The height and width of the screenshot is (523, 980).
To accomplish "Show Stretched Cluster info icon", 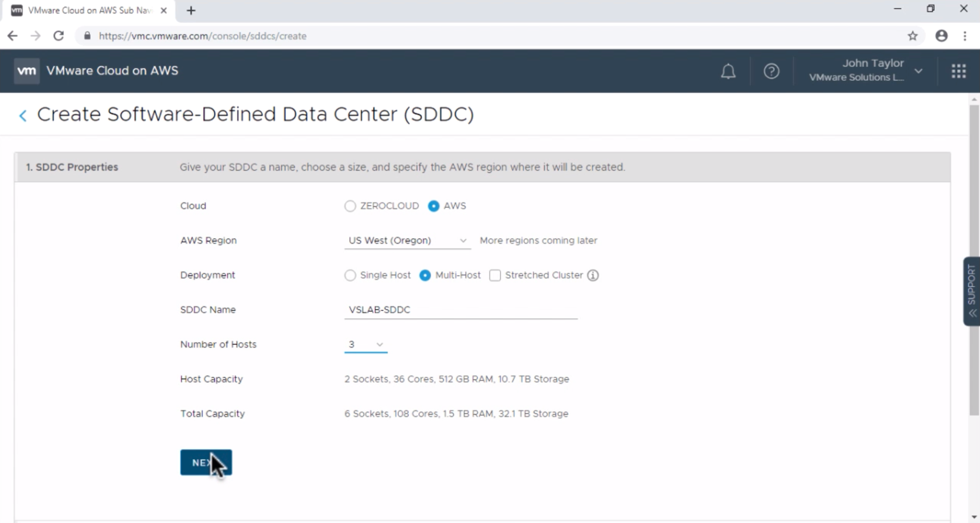I will (593, 275).
